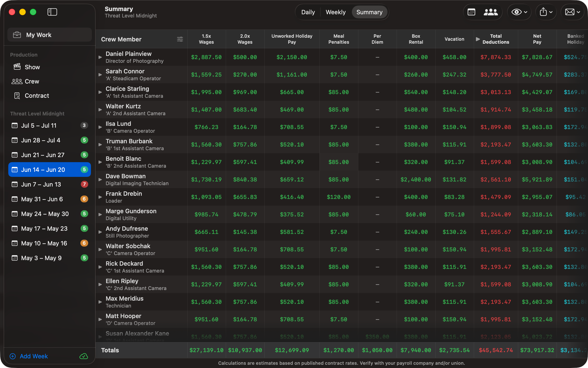Select week May 24 – May 30

coord(50,214)
